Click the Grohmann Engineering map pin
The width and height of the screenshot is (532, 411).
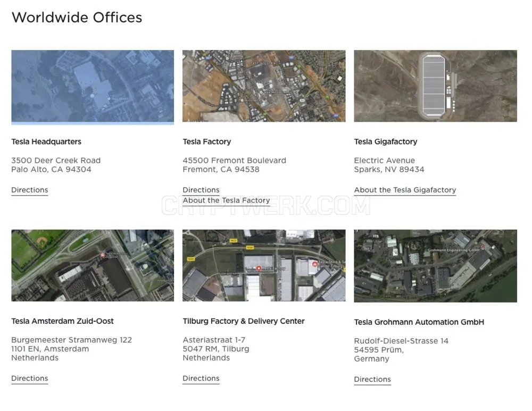click(x=483, y=247)
